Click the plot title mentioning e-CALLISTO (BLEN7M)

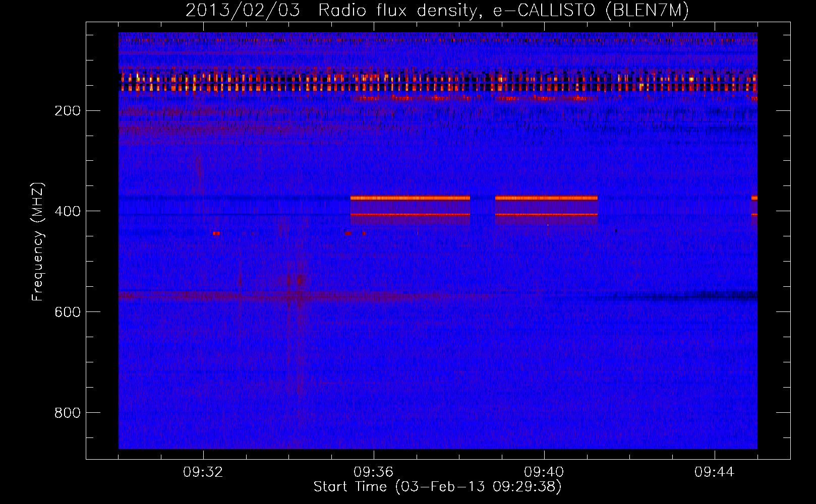pyautogui.click(x=437, y=11)
